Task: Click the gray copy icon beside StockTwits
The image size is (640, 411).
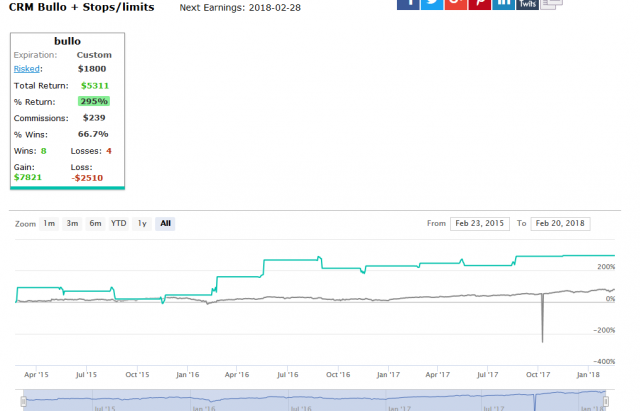Action: [x=551, y=4]
